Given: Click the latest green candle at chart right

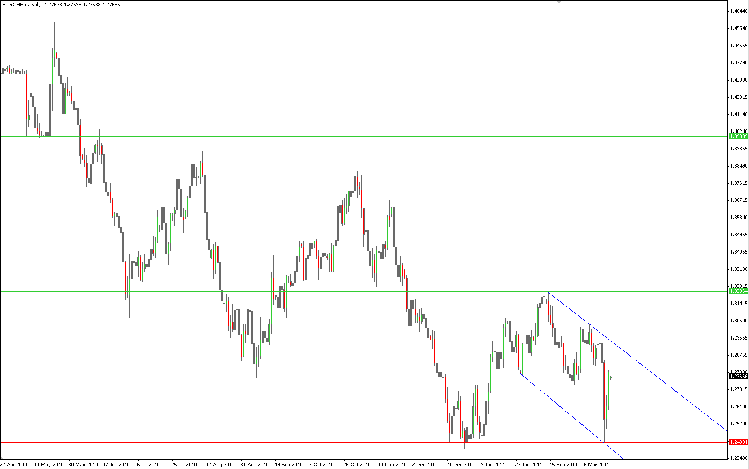Looking at the screenshot, I should 609,389.
